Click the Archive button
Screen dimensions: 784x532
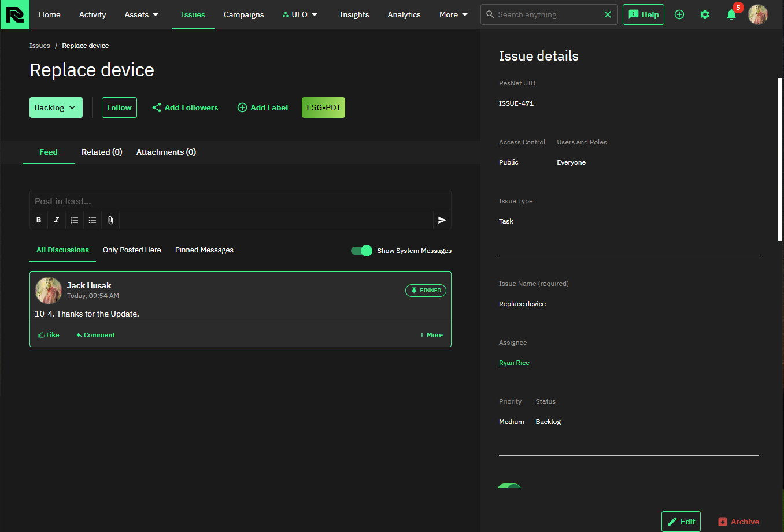[x=738, y=522]
